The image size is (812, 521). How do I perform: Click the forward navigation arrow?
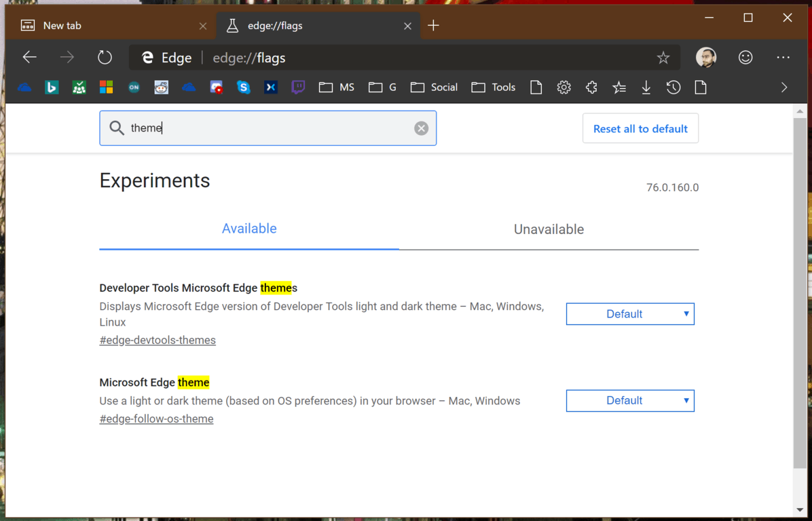tap(67, 58)
